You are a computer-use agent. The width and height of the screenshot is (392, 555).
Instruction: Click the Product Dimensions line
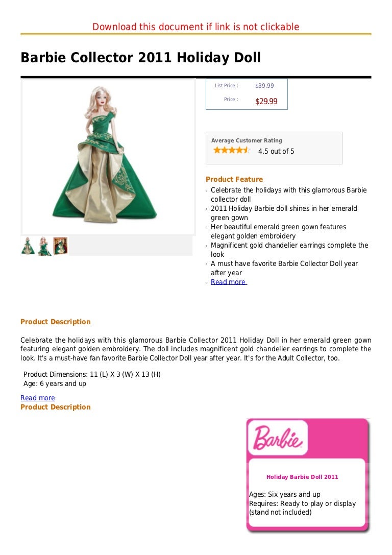(92, 374)
